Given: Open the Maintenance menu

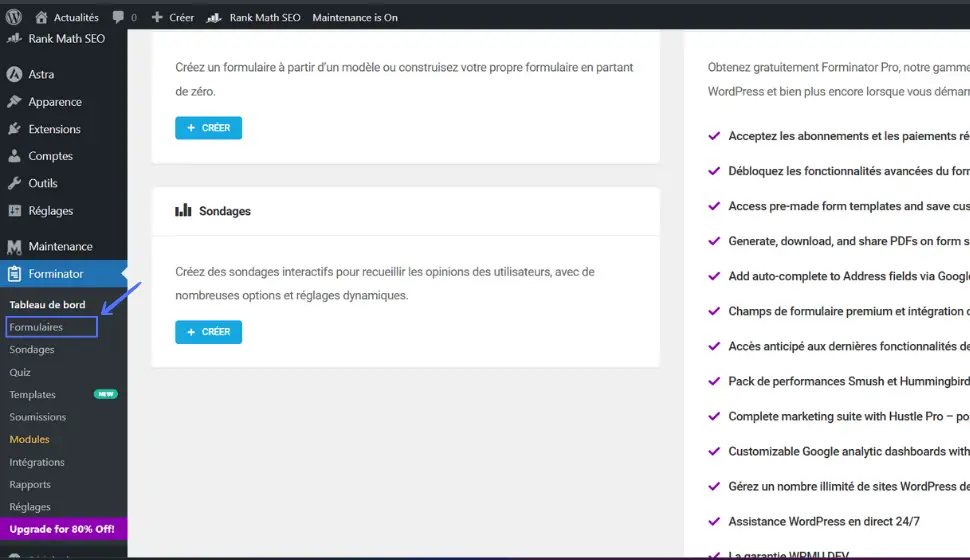Looking at the screenshot, I should 61,246.
